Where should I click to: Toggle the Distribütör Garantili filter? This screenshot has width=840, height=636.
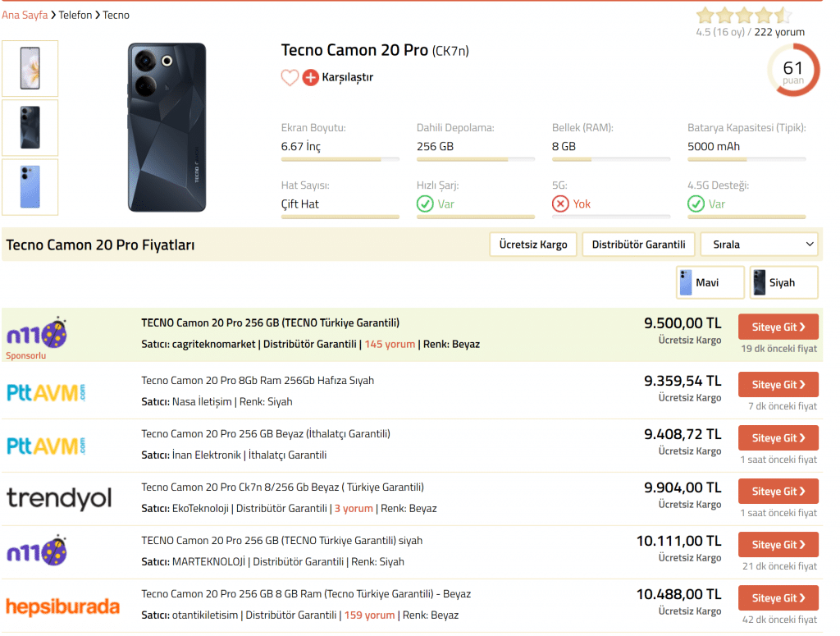(638, 245)
